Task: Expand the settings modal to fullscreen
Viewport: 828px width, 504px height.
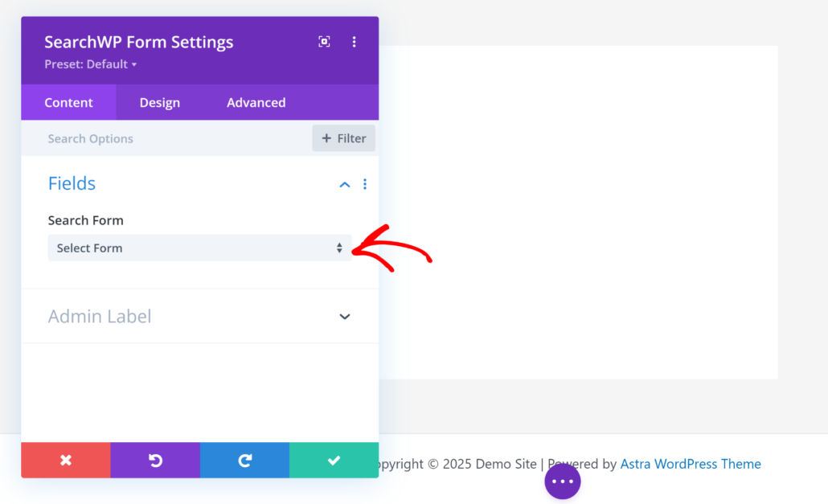Action: coord(324,42)
